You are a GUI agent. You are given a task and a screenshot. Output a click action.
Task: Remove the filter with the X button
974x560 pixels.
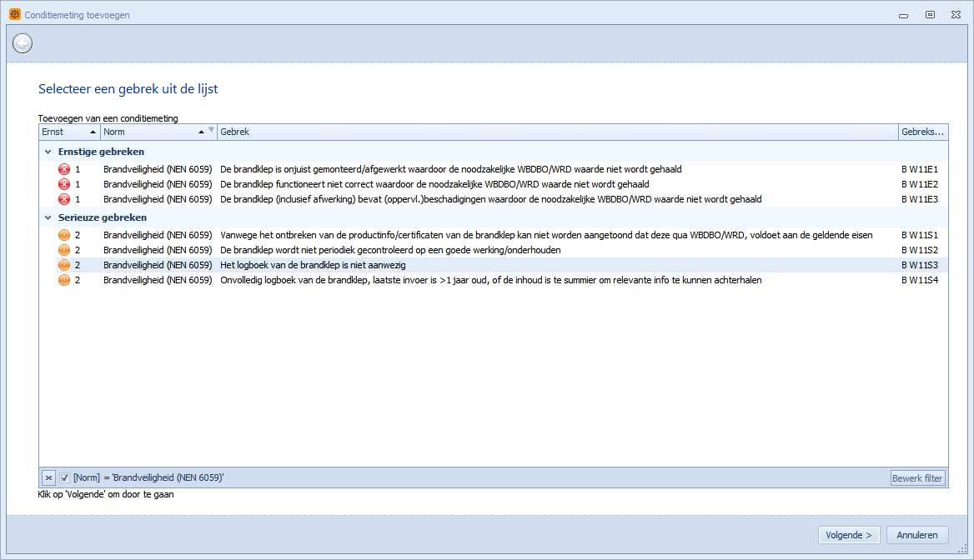tap(48, 477)
